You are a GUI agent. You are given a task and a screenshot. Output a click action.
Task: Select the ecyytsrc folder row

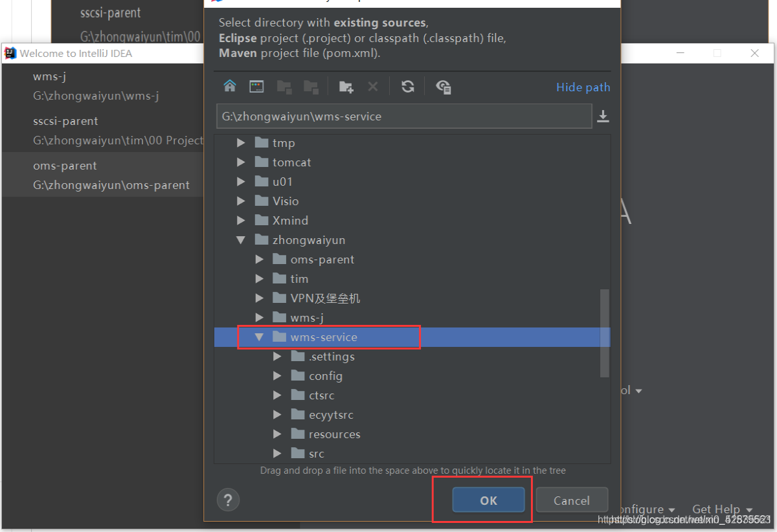(412, 414)
